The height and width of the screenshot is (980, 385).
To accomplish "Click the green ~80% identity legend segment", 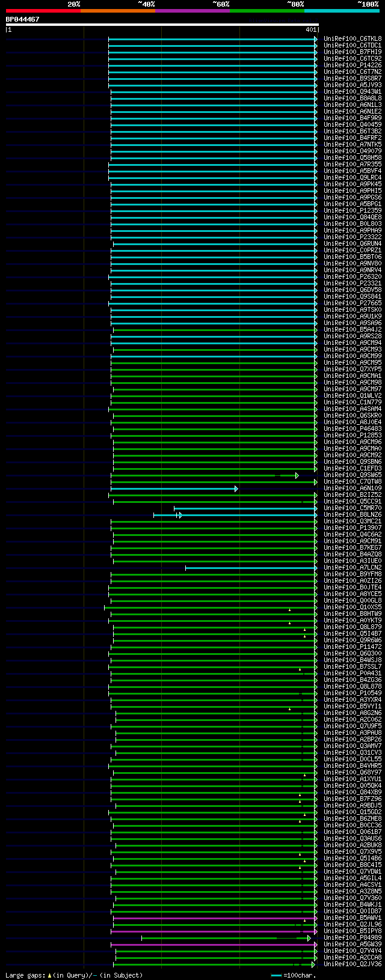I will coord(267,11).
